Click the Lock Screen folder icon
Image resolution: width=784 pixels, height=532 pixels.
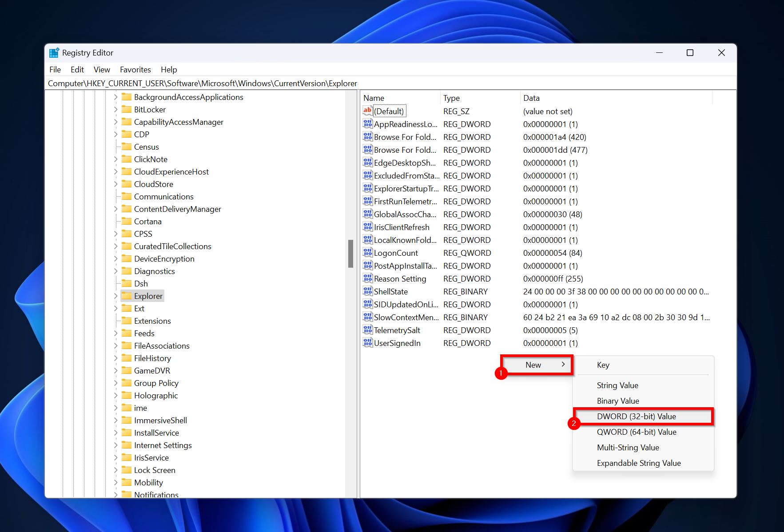point(127,470)
